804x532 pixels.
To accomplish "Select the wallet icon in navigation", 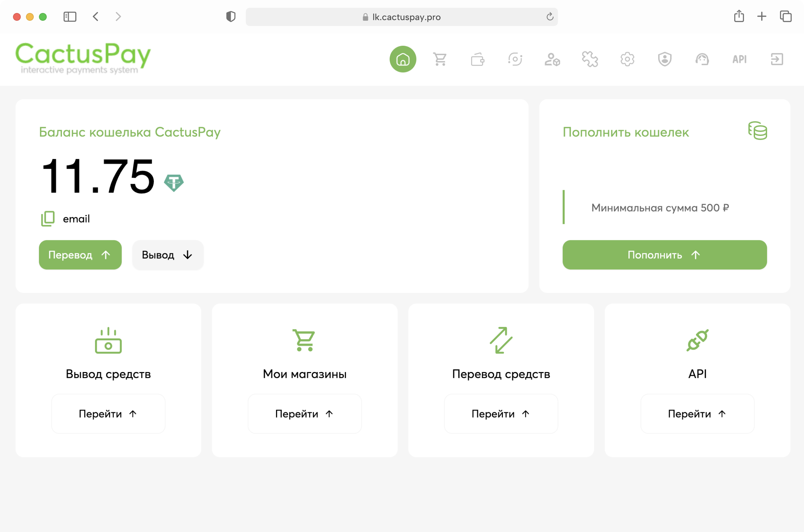I will (478, 59).
